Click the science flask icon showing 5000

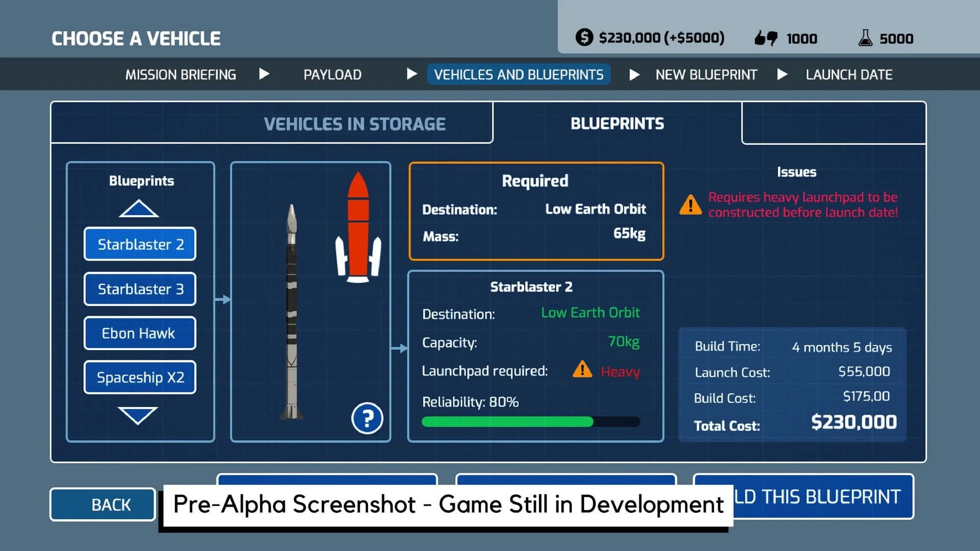tap(864, 37)
